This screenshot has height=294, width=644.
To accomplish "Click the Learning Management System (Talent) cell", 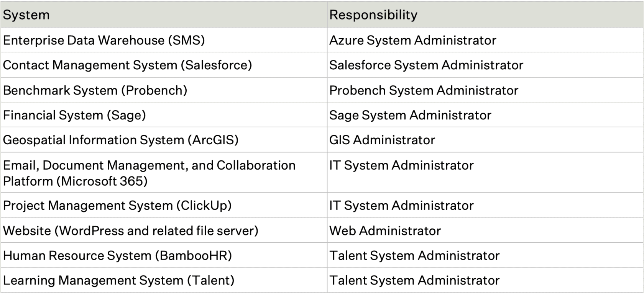I will 118,281.
